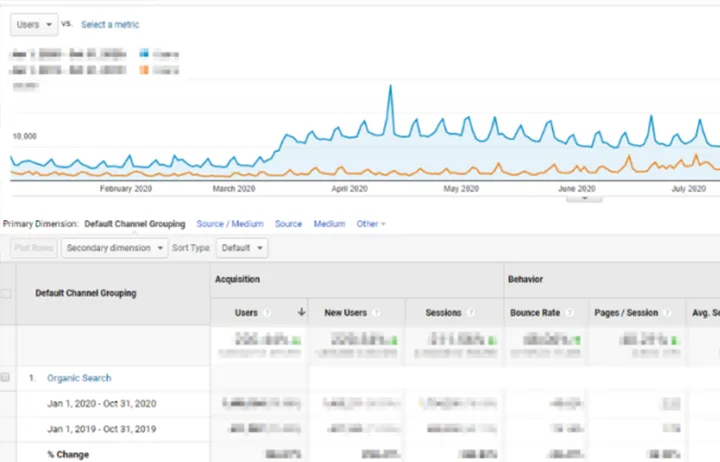Sort by Sessions column header
This screenshot has height=462, width=720.
pos(443,313)
